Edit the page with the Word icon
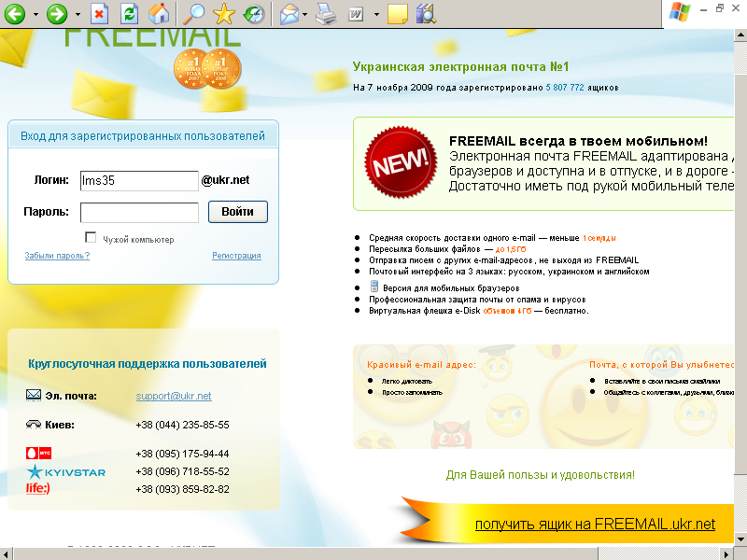 [356, 14]
